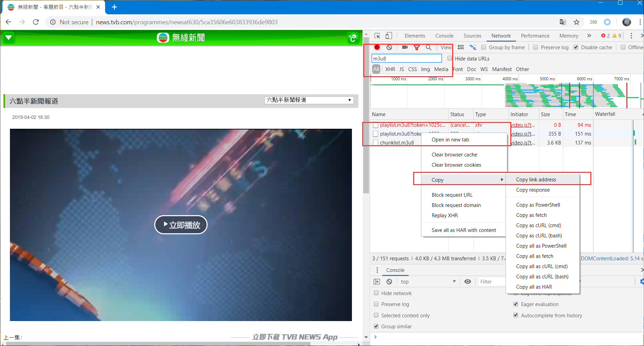
Task: Click the console live expression eye icon
Action: pos(468,282)
